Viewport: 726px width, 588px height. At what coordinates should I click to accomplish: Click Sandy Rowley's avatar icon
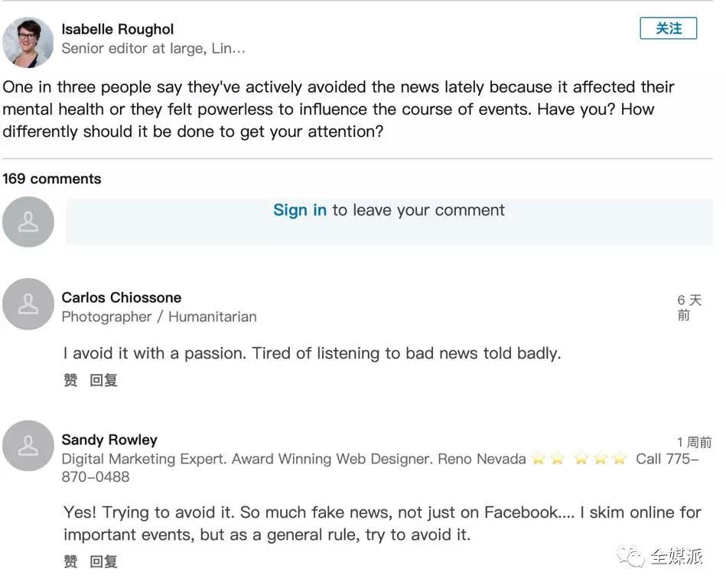(28, 446)
